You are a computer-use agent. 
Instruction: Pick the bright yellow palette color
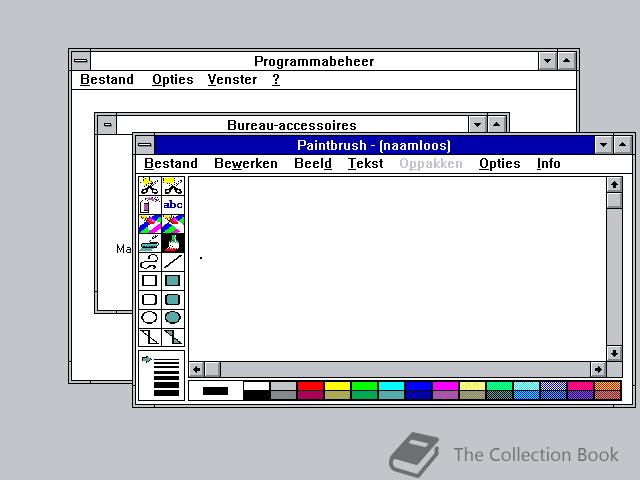coord(338,386)
